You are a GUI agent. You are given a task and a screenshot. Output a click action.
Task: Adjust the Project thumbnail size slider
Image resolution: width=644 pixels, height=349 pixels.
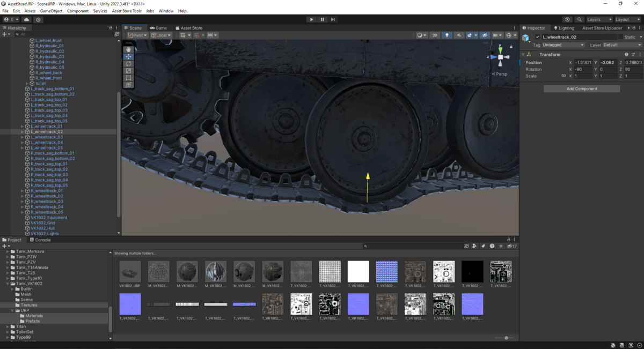506,338
